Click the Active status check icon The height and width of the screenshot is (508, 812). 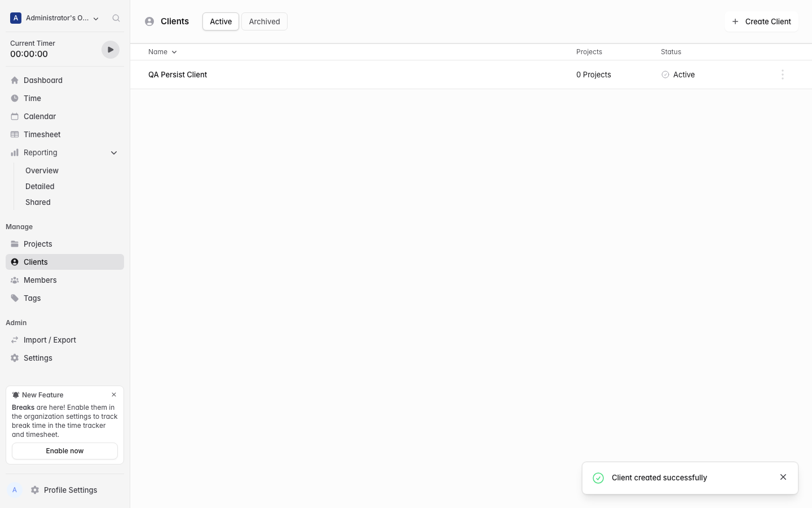(x=665, y=75)
